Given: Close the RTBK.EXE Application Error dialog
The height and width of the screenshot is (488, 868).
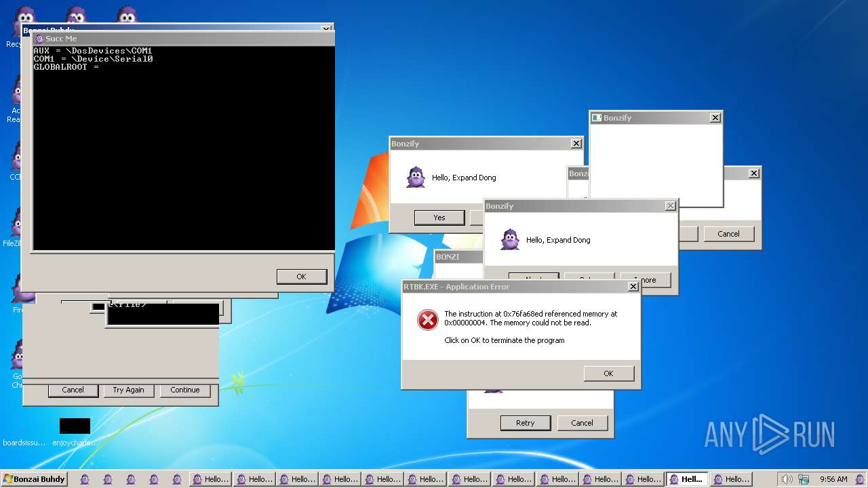Looking at the screenshot, I should (x=633, y=287).
